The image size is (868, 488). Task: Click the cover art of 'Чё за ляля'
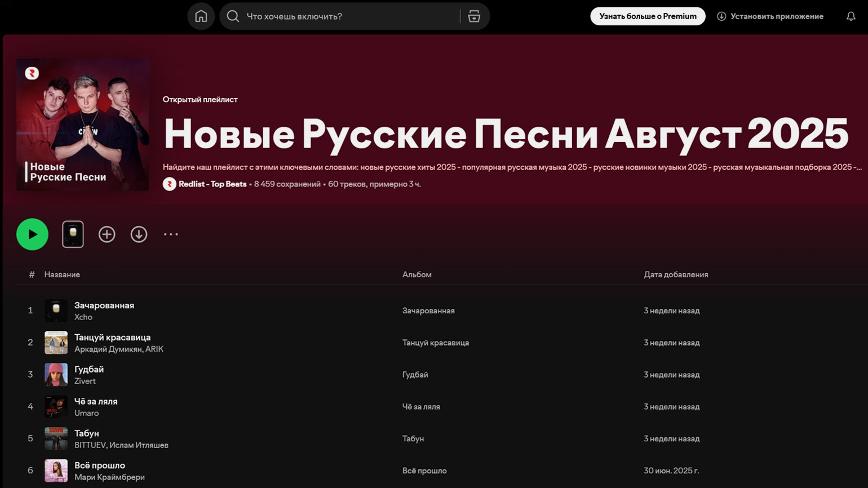[x=56, y=407]
